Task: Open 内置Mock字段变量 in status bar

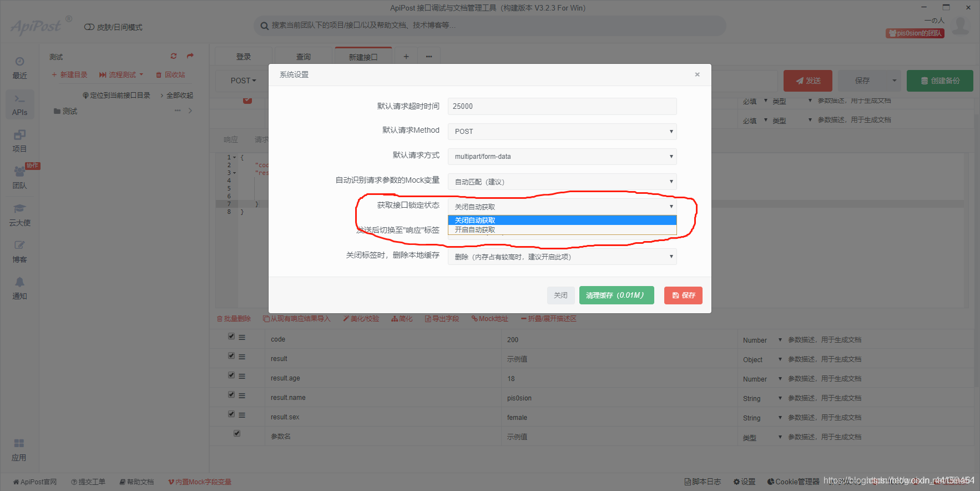Action: 200,482
